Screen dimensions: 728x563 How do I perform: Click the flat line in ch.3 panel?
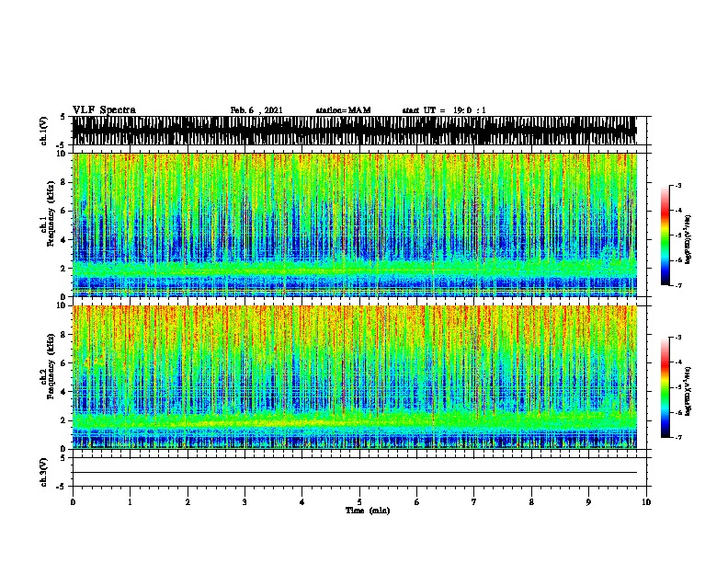[x=354, y=473]
